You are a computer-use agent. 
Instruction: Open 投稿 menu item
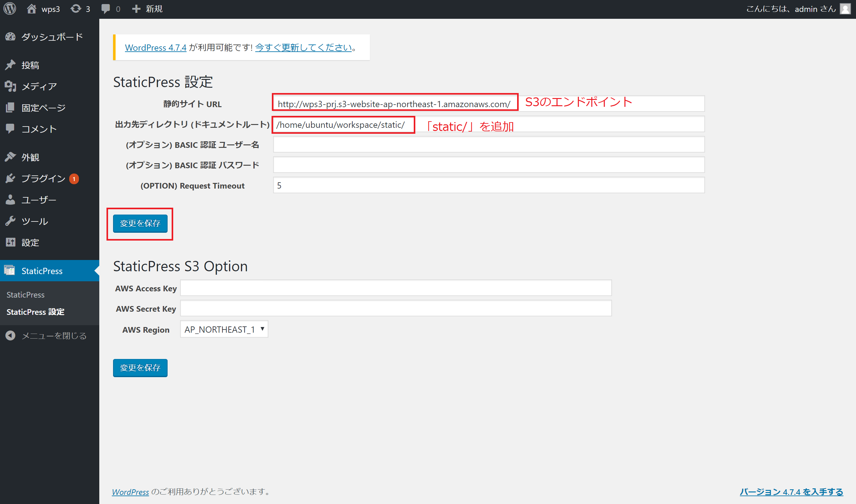tap(49, 65)
